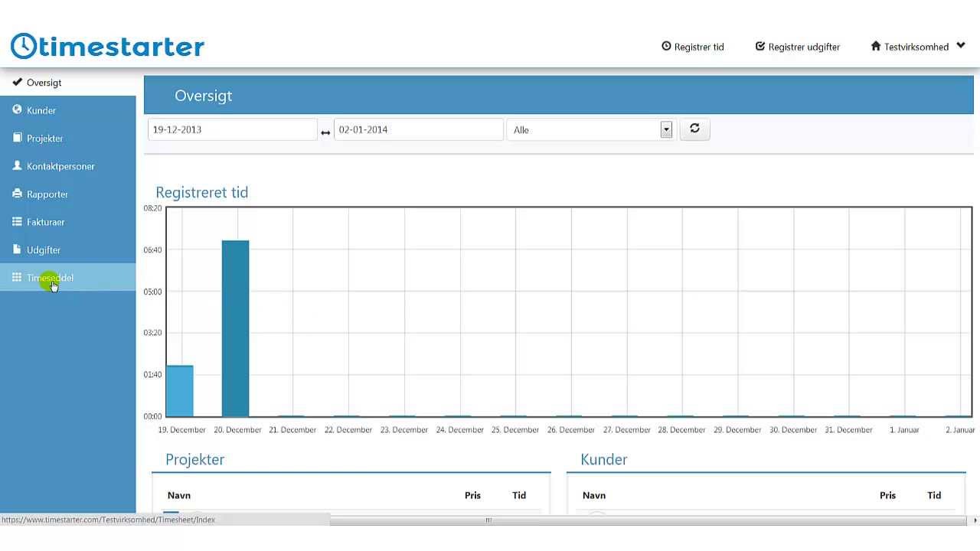Screen dimensions: 980x551
Task: Open the Testvirksomhed account menu
Action: pos(918,47)
